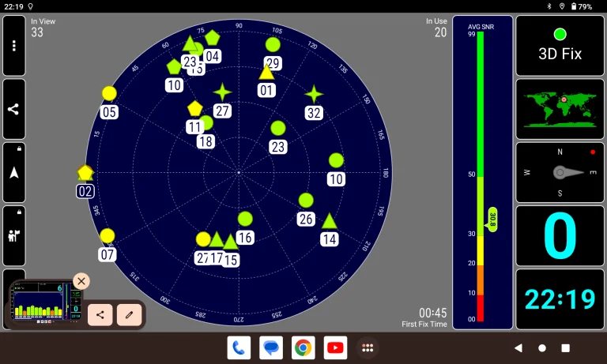
Task: Tap the compass widget
Action: point(560,172)
